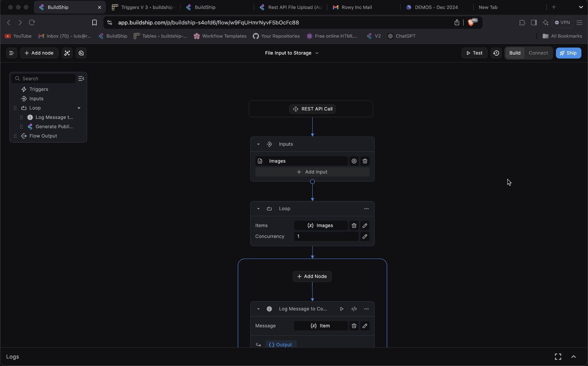Open Loop node three-dot options menu
Image resolution: width=588 pixels, height=366 pixels.
coord(366,209)
